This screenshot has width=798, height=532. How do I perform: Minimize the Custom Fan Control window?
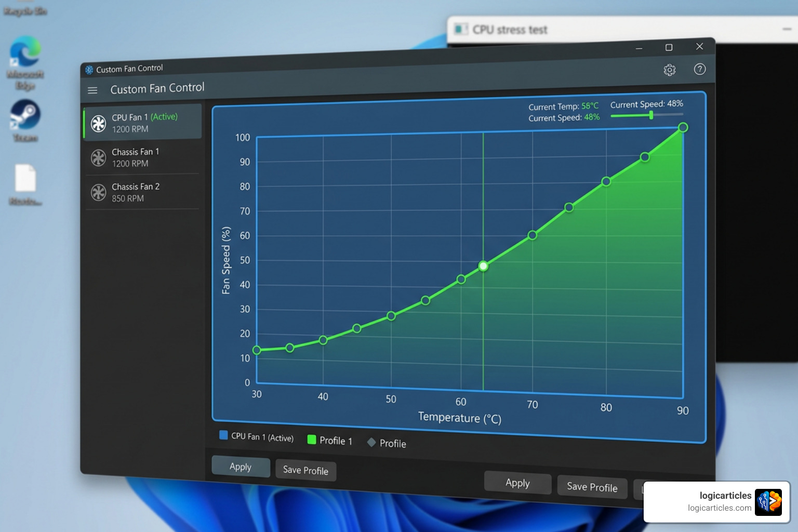[x=639, y=48]
